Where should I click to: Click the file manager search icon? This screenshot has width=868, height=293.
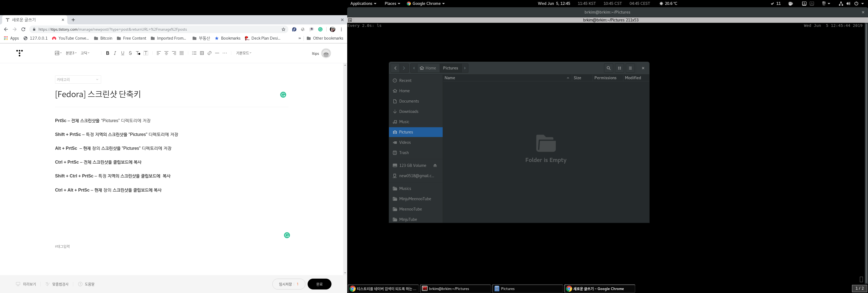click(608, 68)
